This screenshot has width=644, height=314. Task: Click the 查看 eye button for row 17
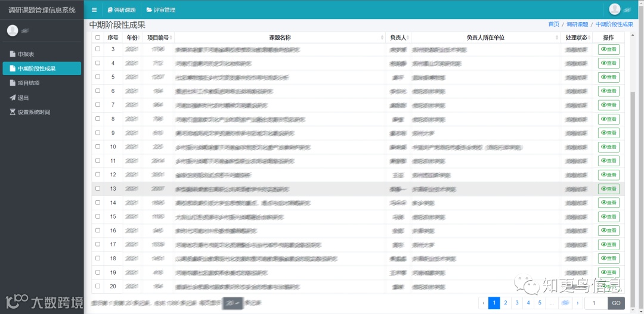click(x=609, y=245)
